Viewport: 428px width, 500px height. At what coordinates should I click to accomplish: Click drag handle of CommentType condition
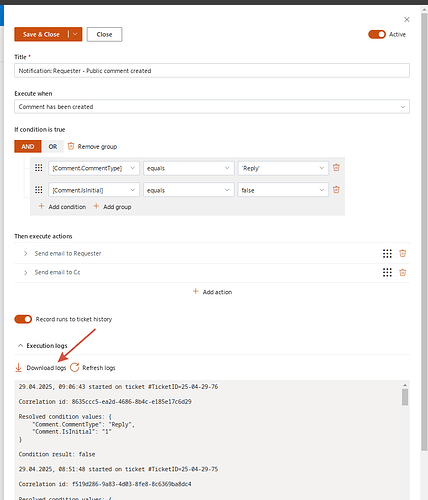coord(39,168)
